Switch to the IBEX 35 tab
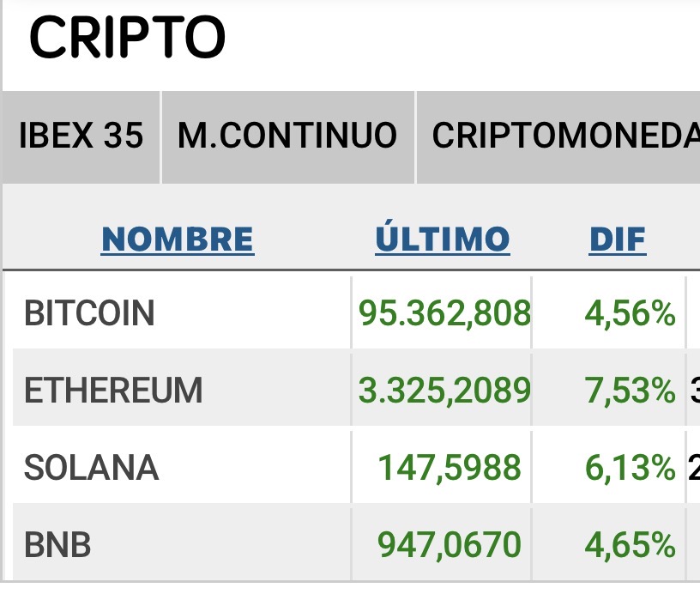 tap(81, 136)
